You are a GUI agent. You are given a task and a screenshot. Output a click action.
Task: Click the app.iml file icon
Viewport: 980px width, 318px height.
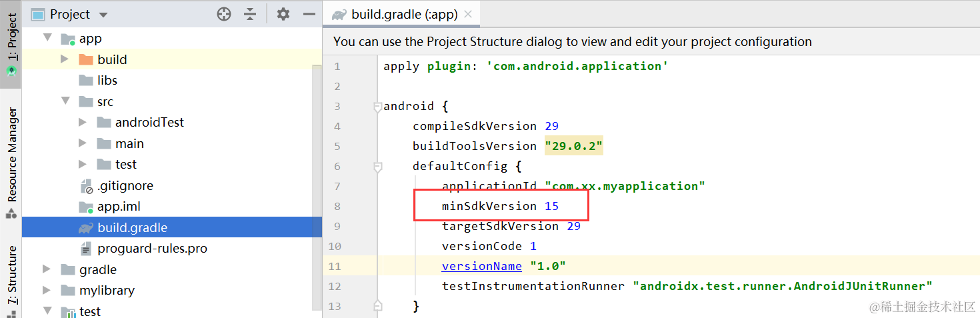86,207
